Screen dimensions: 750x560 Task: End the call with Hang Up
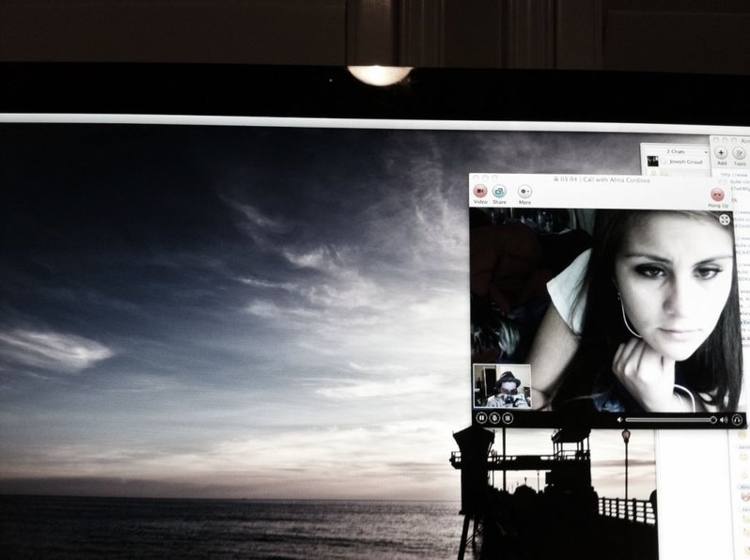717,194
